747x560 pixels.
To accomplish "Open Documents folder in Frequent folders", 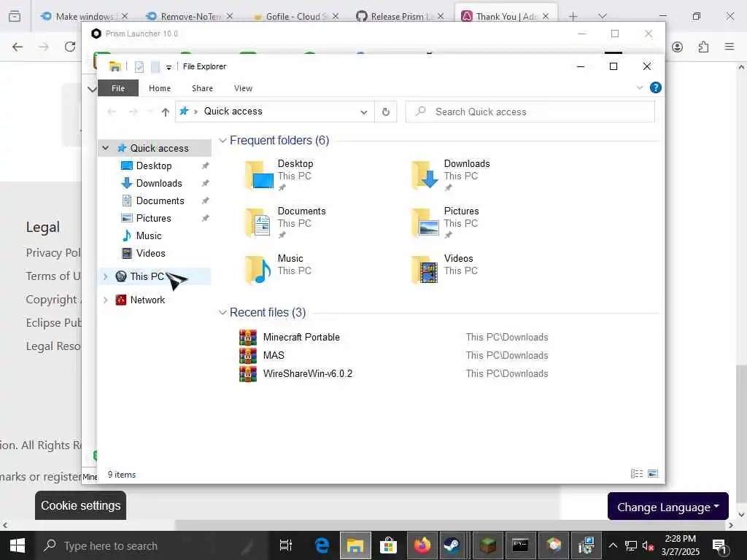I will [285, 222].
